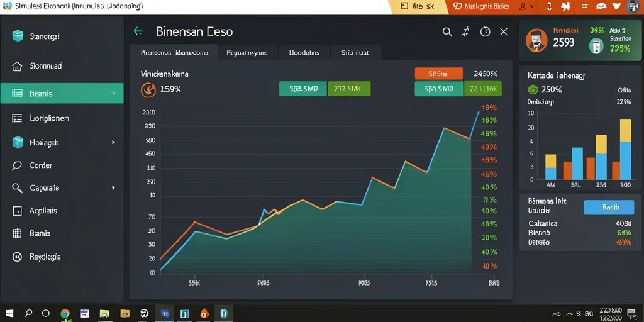Open Conter via its chat bubble icon
The width and height of the screenshot is (644, 322).
tap(17, 165)
